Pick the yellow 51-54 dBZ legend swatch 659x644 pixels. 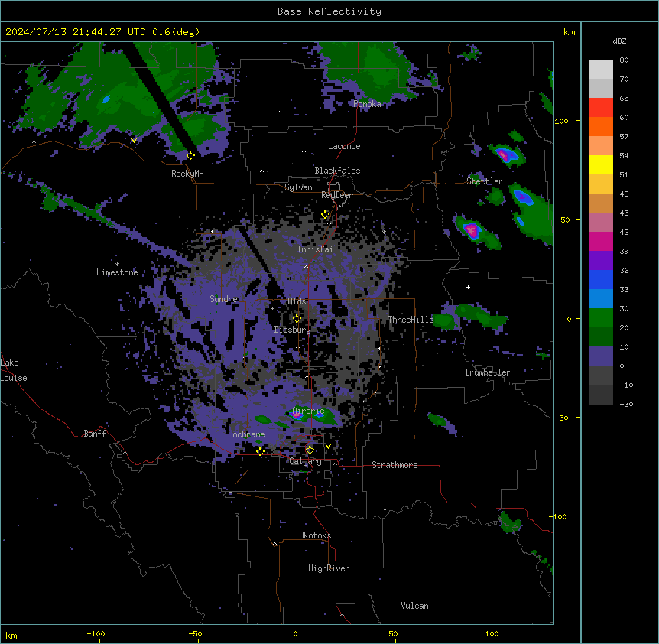click(601, 164)
